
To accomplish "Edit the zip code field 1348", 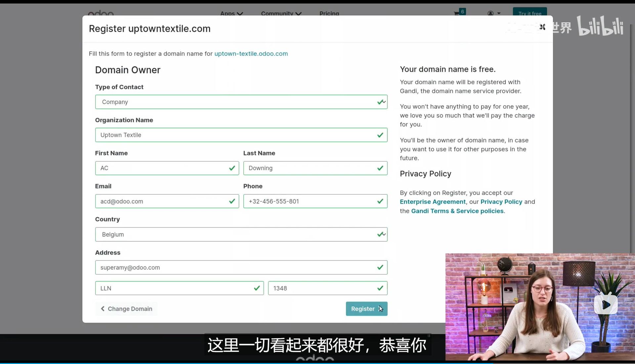I will [x=328, y=288].
